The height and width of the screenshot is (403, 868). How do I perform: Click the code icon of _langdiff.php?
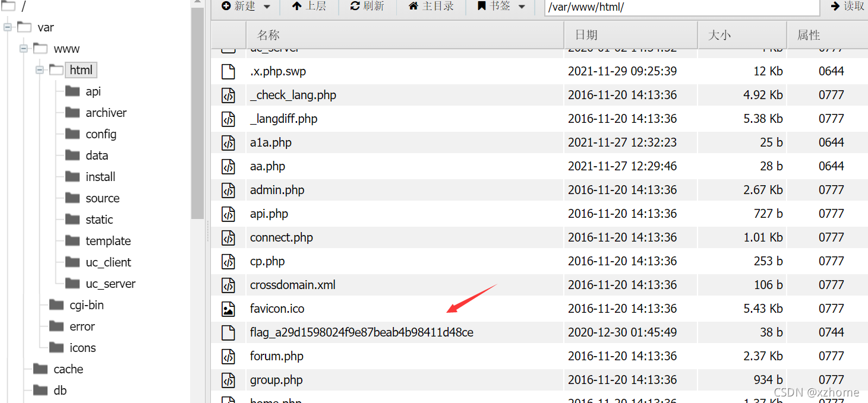[228, 119]
